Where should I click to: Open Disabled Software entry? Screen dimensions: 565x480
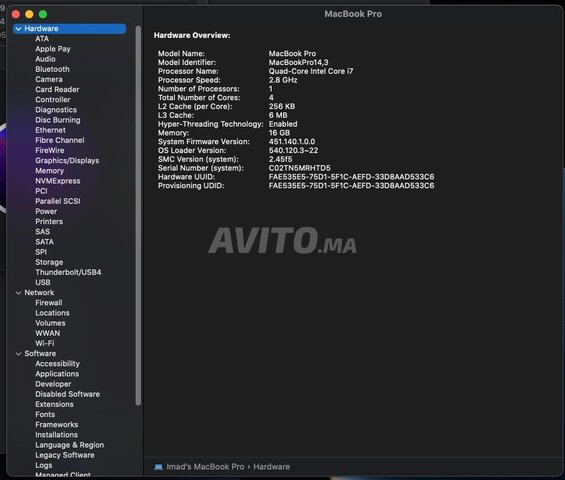click(67, 394)
